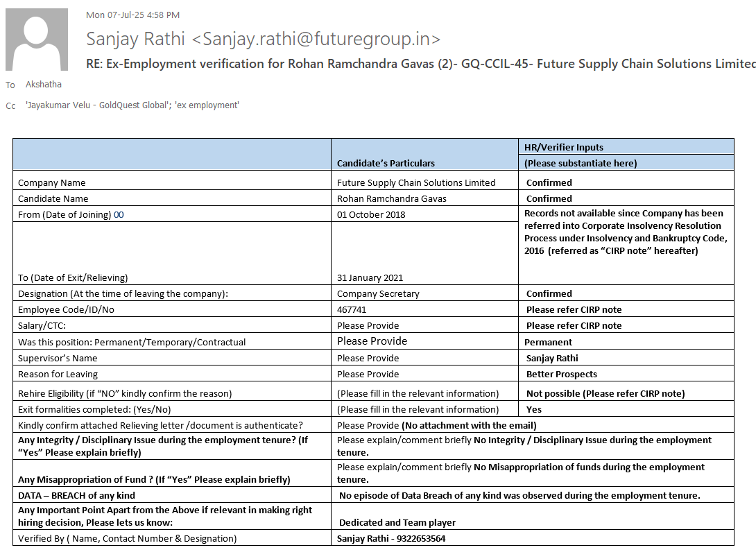Screen dimensions: 756x559
Task: Click 'Exit formalities completed: (Yes/No)' label
Action: 94,409
